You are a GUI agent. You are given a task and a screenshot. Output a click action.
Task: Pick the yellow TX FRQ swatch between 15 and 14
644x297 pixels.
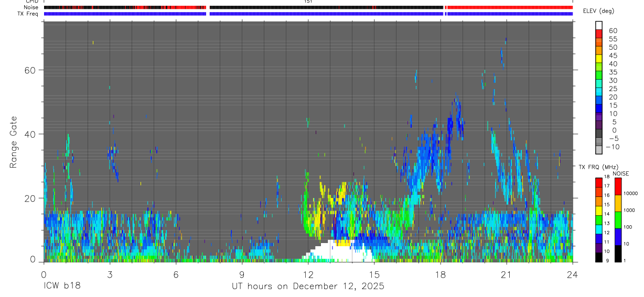[x=599, y=210]
